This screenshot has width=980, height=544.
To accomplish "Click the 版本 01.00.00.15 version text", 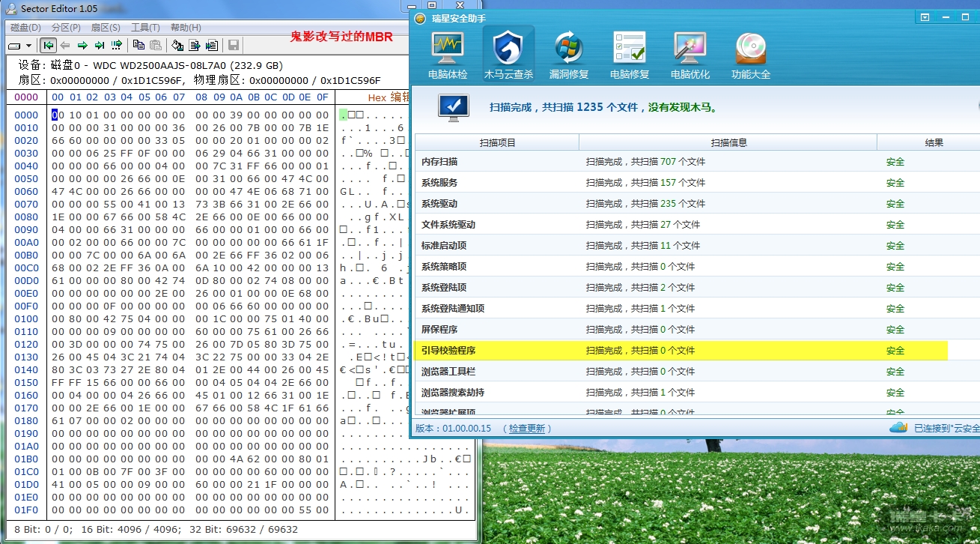I will [454, 429].
